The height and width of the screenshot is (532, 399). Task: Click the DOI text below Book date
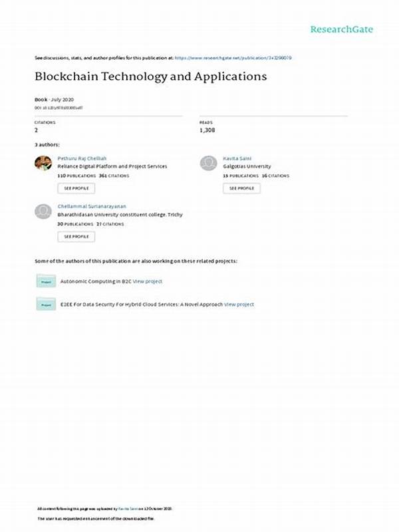59,107
